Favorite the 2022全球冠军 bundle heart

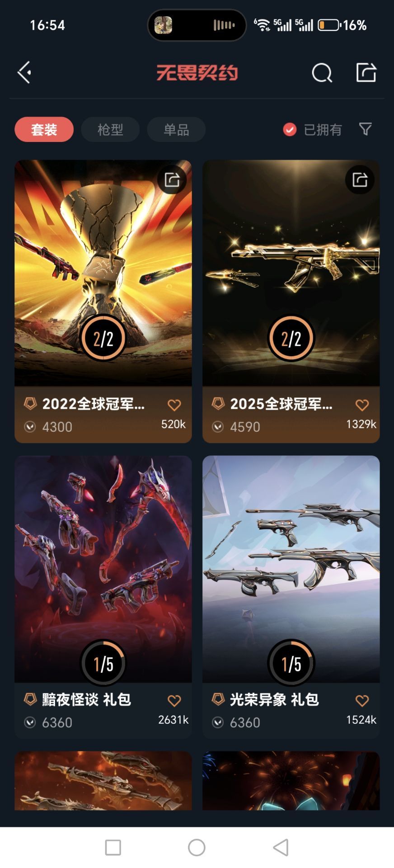point(174,405)
